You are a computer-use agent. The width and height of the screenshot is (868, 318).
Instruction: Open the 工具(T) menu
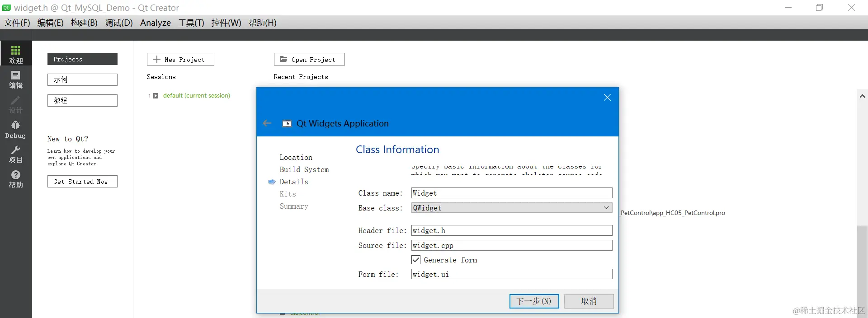tap(191, 23)
